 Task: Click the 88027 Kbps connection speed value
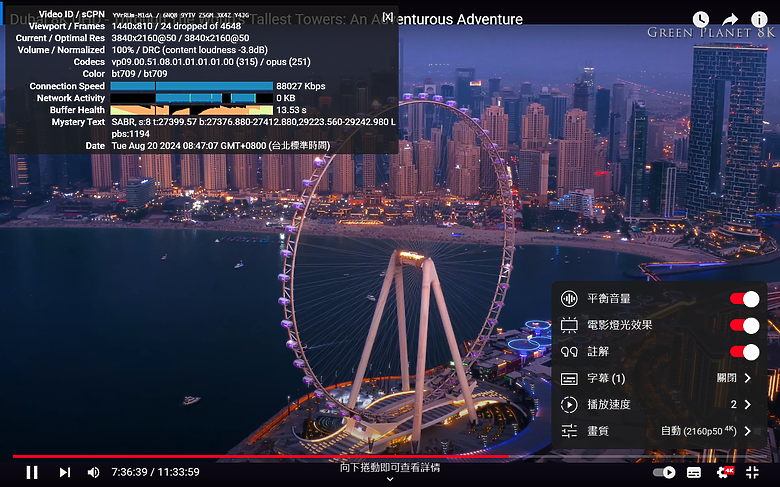(x=301, y=86)
